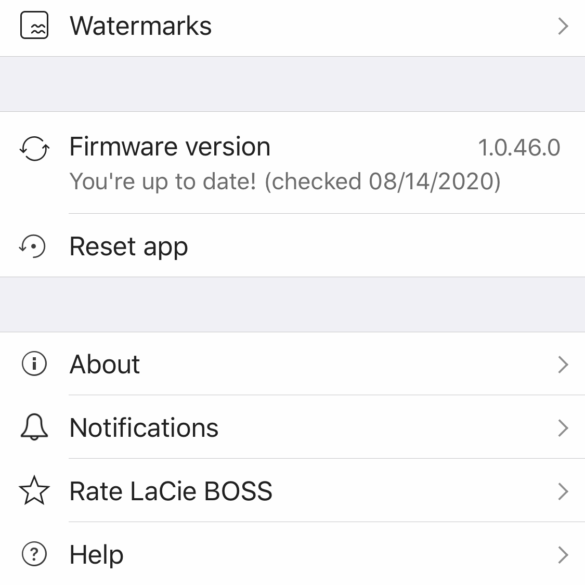The image size is (585, 585).
Task: Open Help via its chevron arrow
Action: click(x=563, y=555)
